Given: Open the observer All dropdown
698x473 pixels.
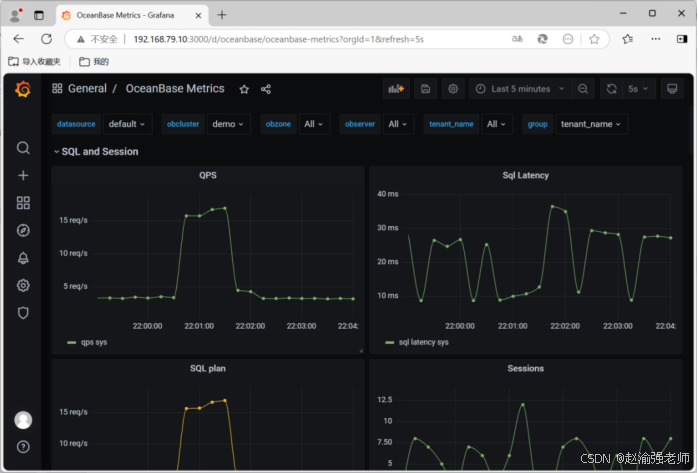Looking at the screenshot, I should [x=398, y=124].
